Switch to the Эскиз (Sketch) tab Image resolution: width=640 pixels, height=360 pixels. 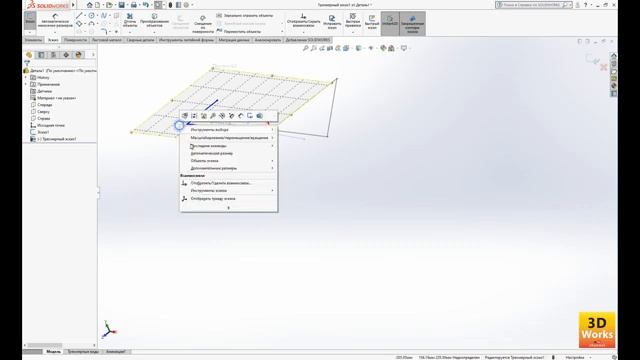coord(53,40)
